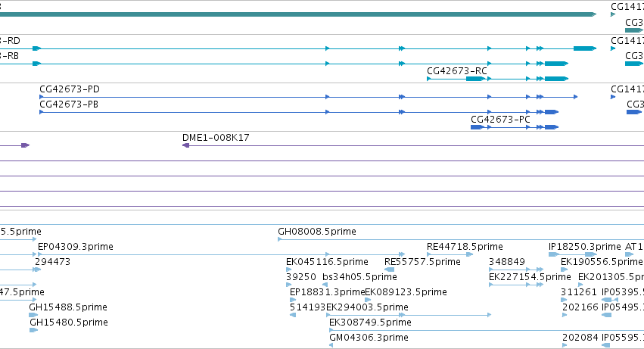Select the EK089123.5prime label

406,292
